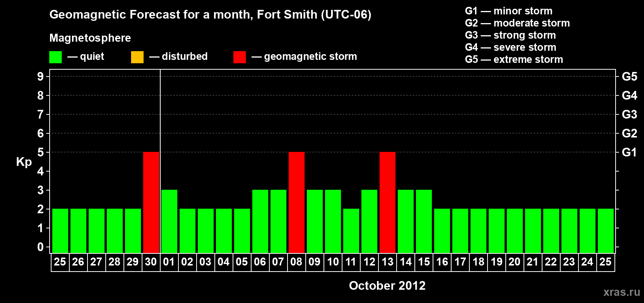Image resolution: width=644 pixels, height=303 pixels.
Task: Select the red storm bar for day 30
Action: [x=151, y=202]
